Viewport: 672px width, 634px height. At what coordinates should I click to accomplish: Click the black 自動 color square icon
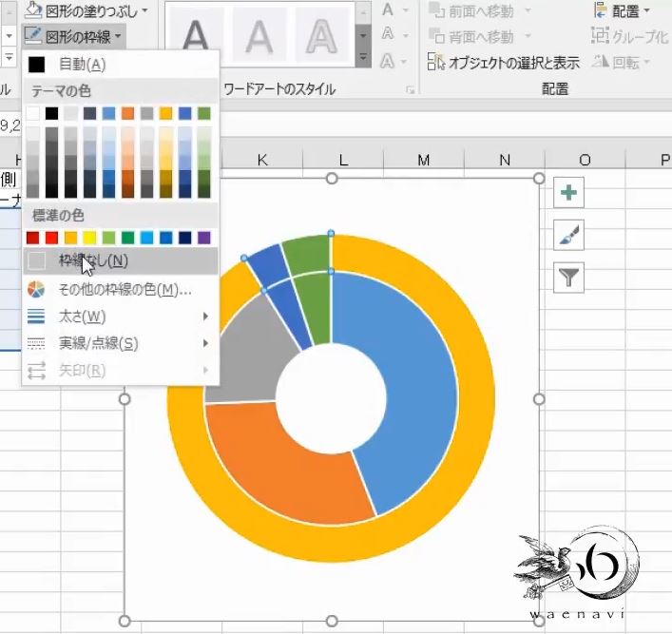pyautogui.click(x=36, y=65)
